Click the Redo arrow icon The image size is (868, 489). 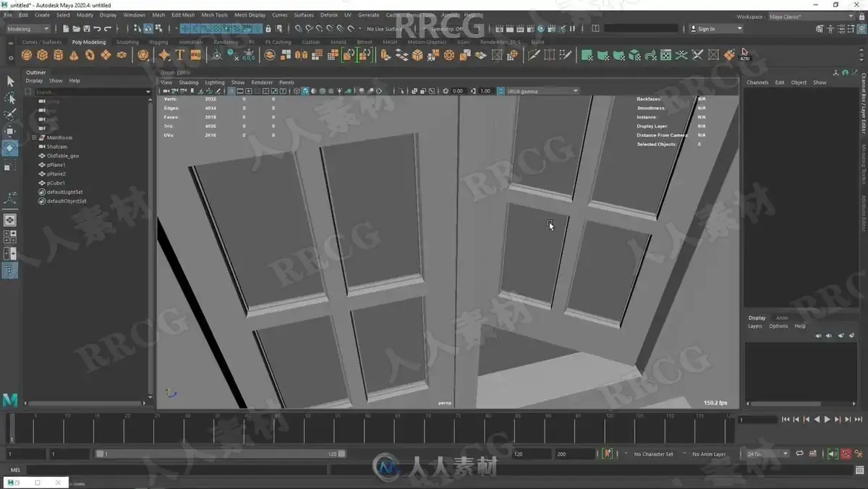coord(108,29)
